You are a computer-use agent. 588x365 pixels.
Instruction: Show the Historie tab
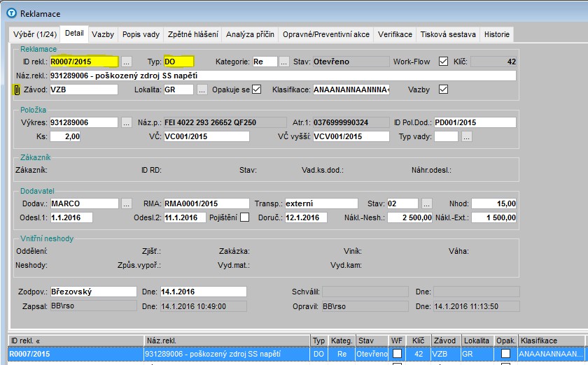coord(497,34)
